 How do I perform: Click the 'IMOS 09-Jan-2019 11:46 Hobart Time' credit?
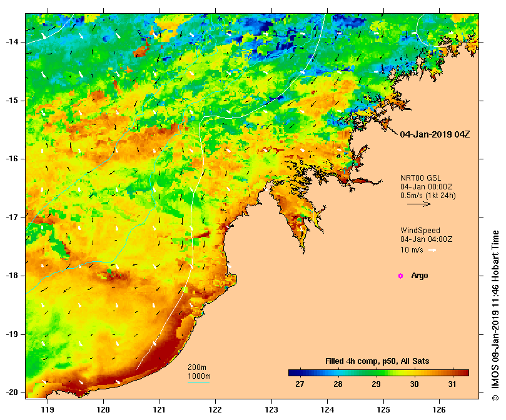tap(495, 311)
